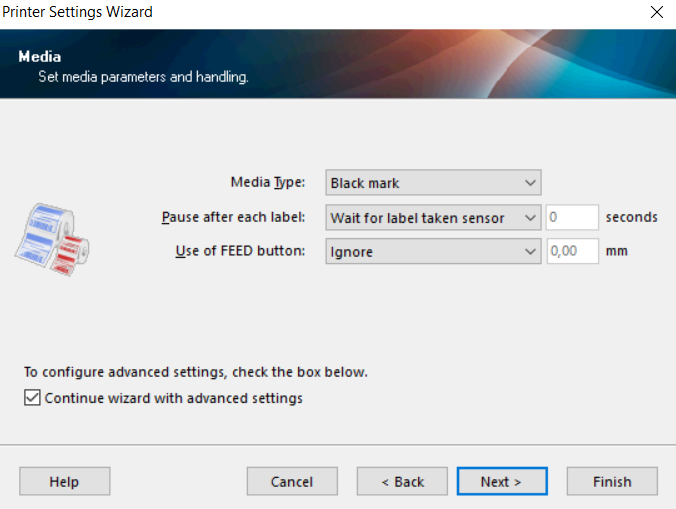Click the "Set media parameters and handling" subtitle

(143, 76)
